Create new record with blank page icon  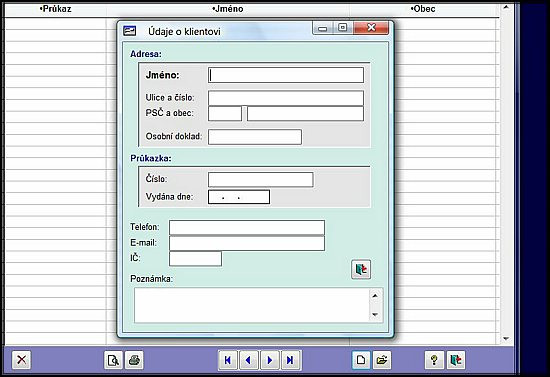(x=361, y=360)
